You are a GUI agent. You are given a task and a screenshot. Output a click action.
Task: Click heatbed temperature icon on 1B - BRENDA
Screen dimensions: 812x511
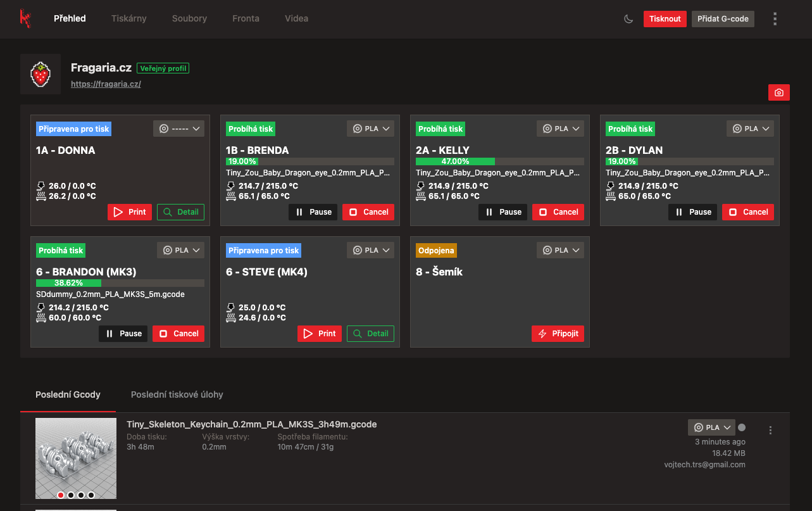[231, 196]
